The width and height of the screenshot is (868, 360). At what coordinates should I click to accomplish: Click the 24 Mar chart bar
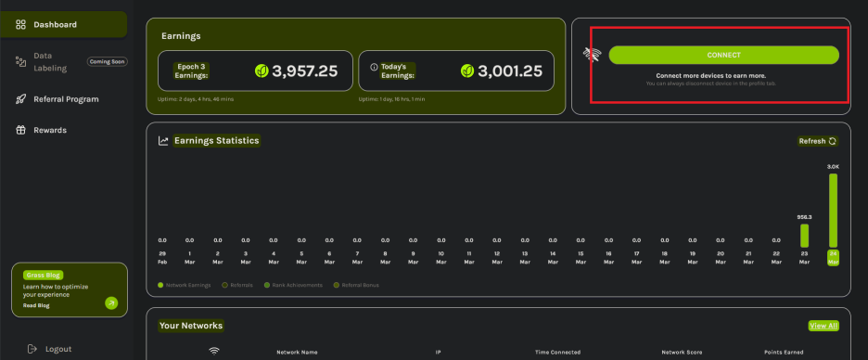point(833,211)
